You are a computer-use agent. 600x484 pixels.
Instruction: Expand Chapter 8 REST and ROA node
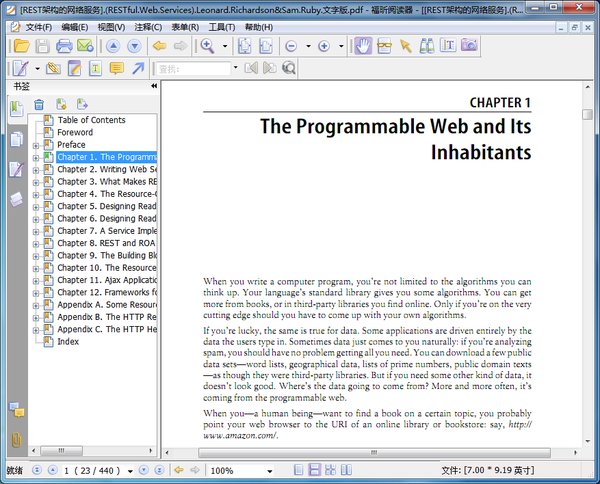click(36, 244)
